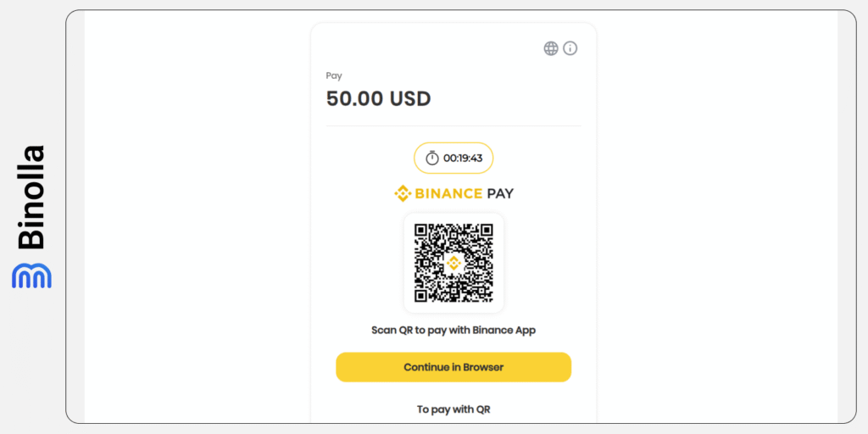Click the PAY word in the Binance Pay logo
Viewport: 868px width, 434px height.
[500, 193]
